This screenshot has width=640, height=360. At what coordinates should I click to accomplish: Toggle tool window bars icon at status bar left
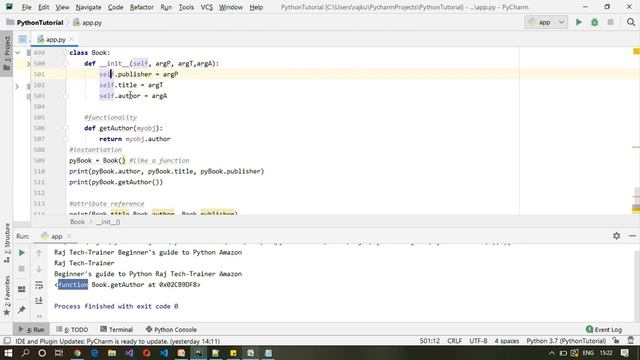tap(7, 341)
